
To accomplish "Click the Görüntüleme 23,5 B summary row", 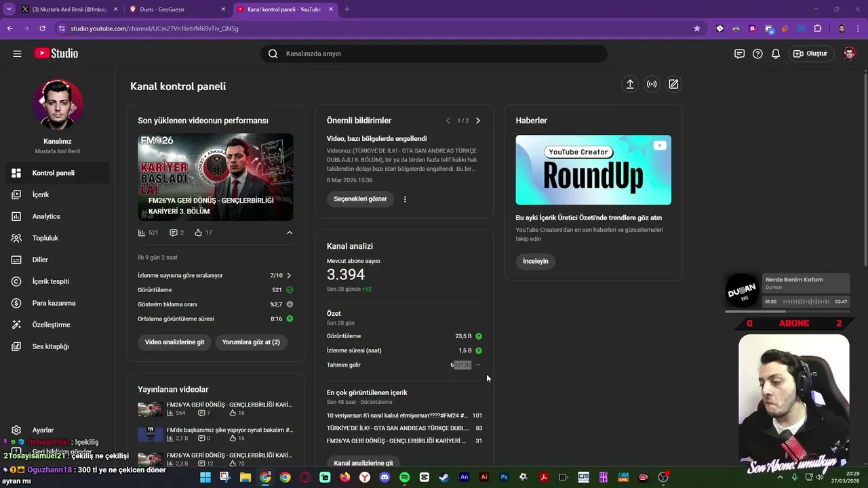I will (x=405, y=336).
